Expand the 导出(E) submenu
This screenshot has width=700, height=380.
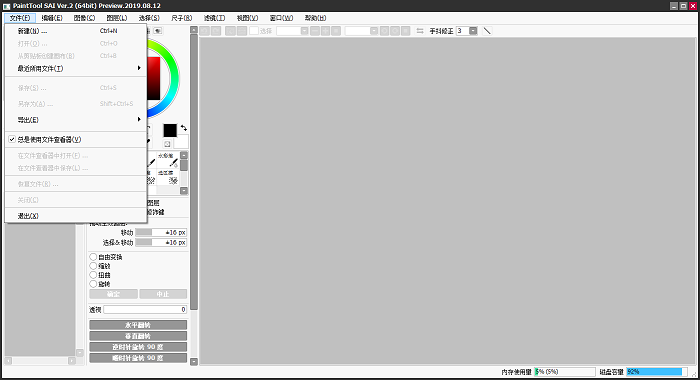click(x=75, y=120)
